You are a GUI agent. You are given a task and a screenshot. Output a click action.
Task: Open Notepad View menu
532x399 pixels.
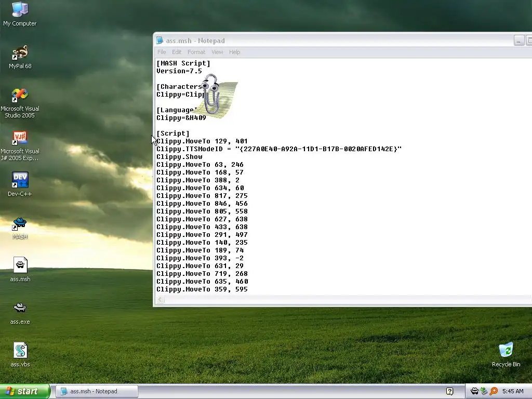(217, 52)
